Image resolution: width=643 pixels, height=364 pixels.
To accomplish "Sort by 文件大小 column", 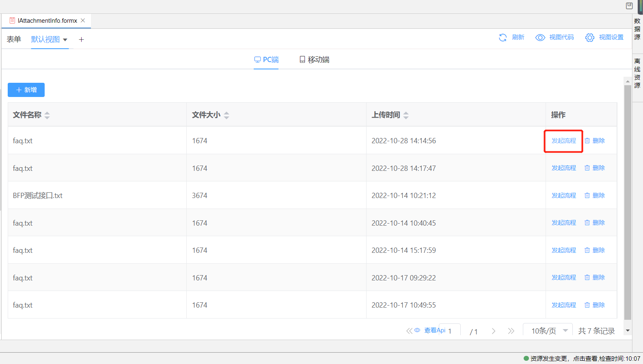I will [x=227, y=115].
